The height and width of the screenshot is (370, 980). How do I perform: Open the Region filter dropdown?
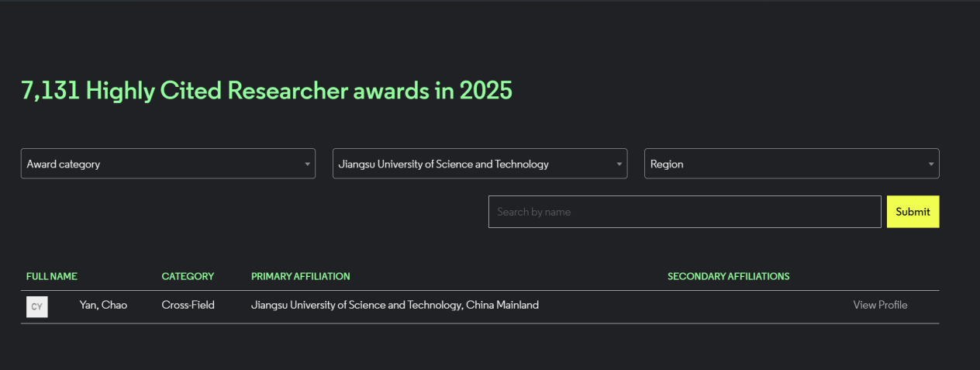tap(791, 164)
